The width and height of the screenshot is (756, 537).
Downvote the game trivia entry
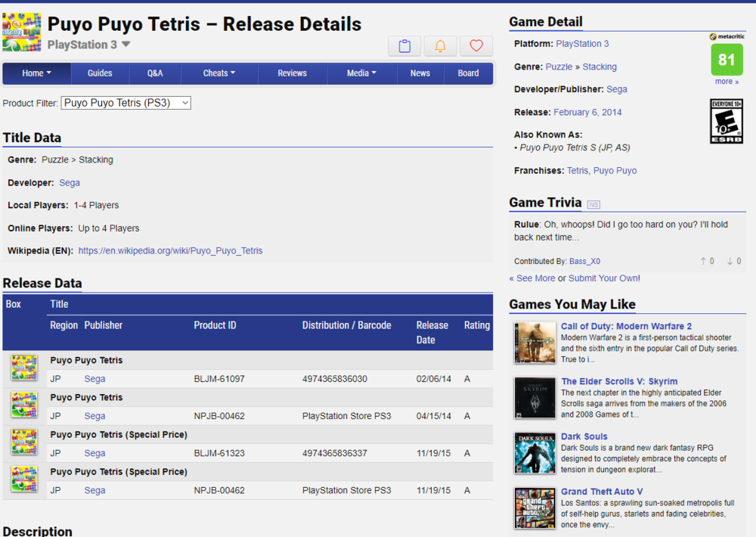733,261
